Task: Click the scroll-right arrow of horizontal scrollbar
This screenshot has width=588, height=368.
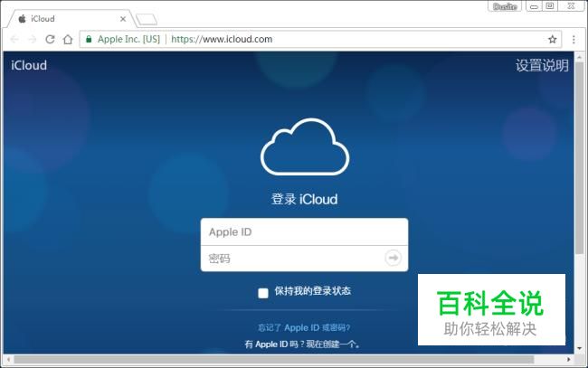Action: pos(569,360)
